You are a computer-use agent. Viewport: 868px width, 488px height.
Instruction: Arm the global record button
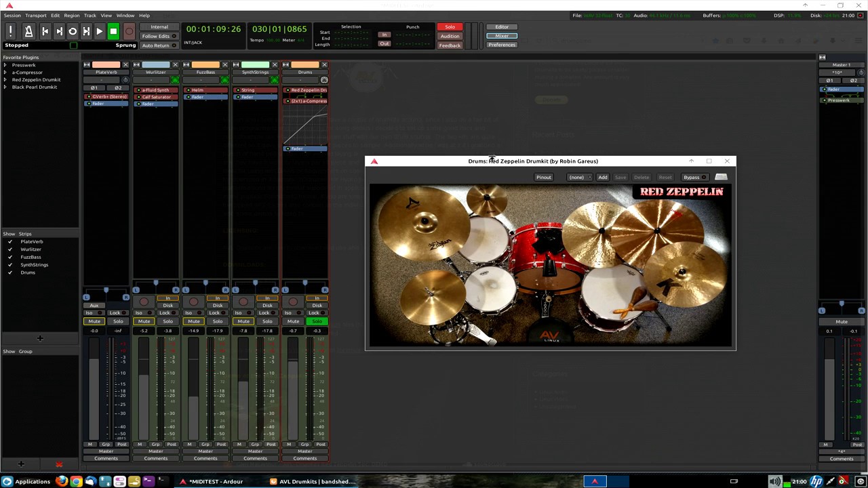[x=129, y=31]
